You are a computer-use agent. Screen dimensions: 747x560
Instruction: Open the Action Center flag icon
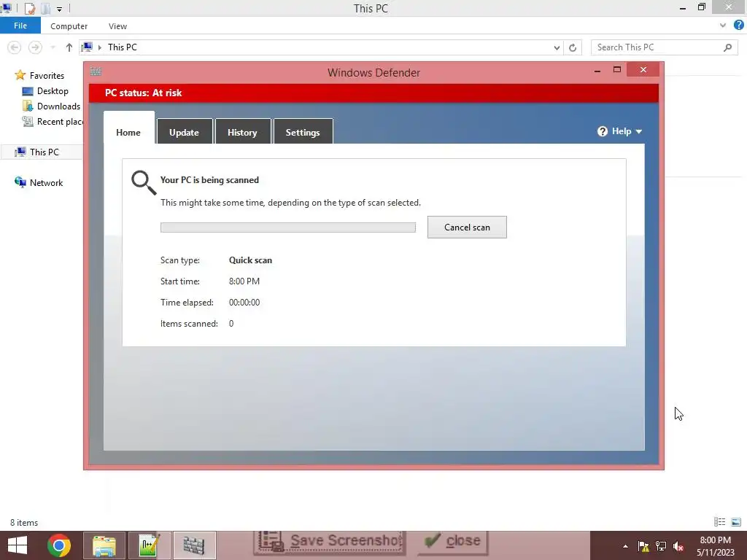click(x=643, y=546)
